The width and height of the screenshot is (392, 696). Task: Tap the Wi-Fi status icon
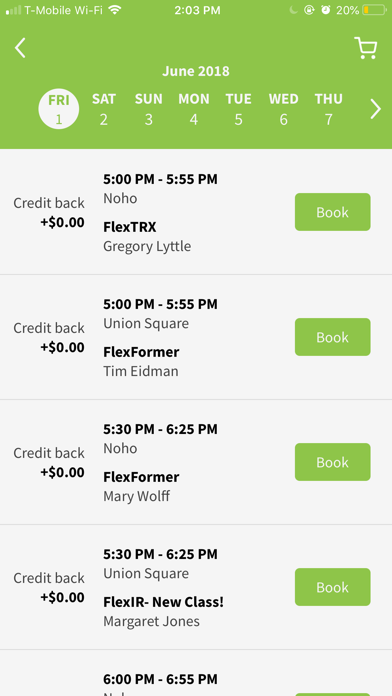115,10
